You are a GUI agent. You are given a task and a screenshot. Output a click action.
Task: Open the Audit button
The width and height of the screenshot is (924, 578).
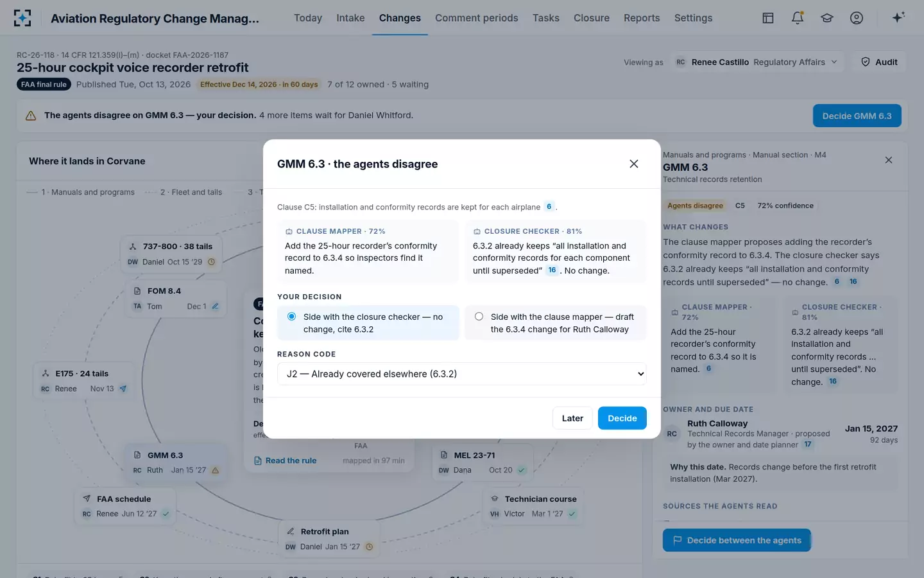[879, 62]
